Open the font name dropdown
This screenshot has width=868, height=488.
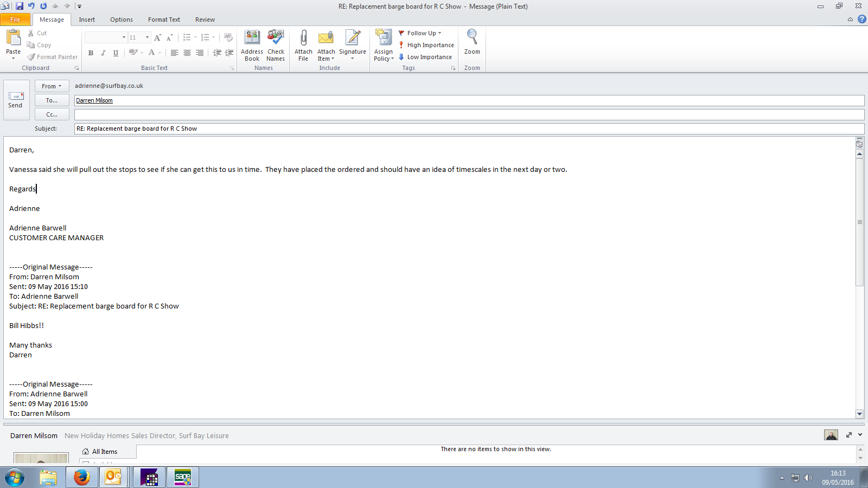tap(124, 37)
